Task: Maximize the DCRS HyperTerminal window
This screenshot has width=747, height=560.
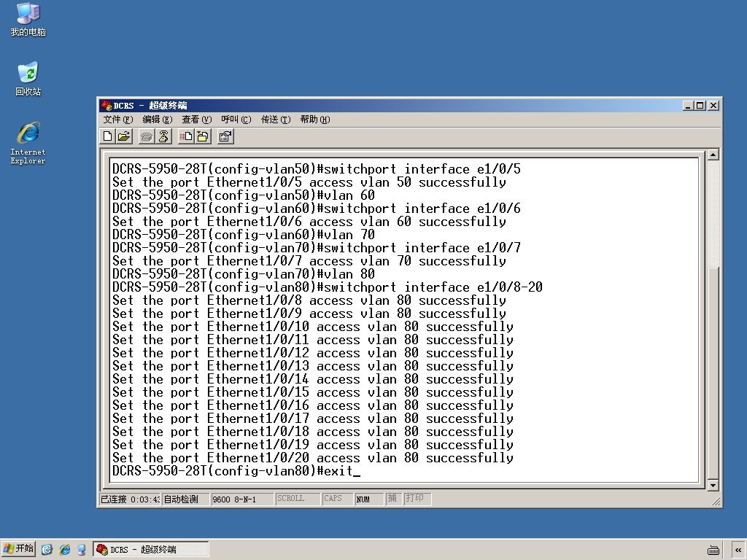Action: tap(700, 106)
